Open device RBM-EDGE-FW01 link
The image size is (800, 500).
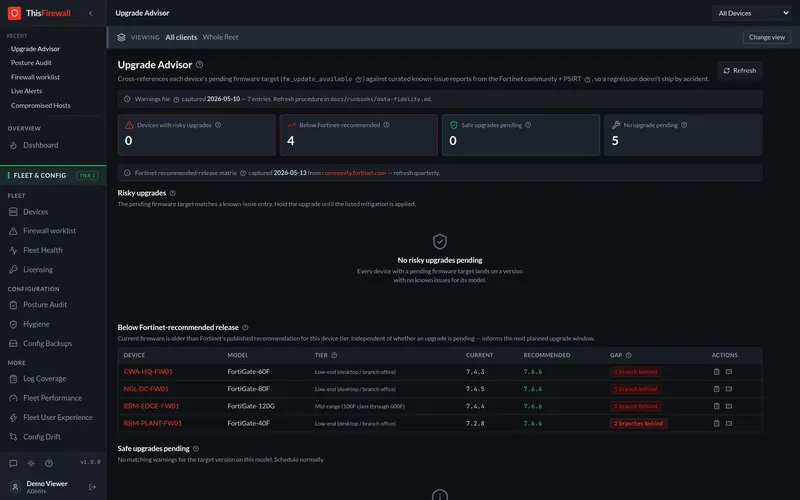pyautogui.click(x=151, y=406)
